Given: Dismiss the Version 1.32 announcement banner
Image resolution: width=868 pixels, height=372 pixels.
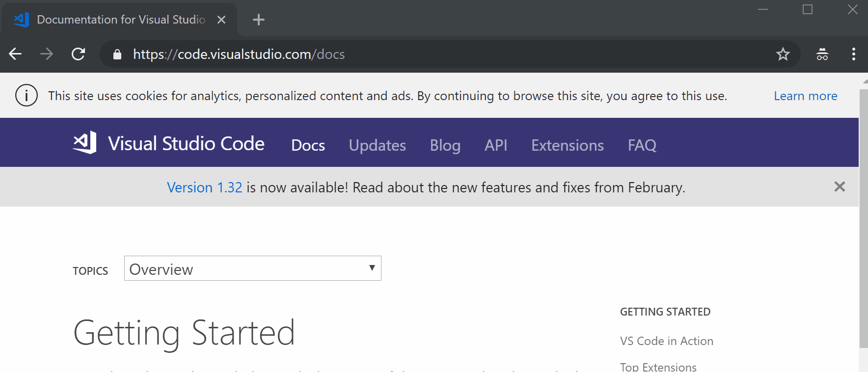Looking at the screenshot, I should [840, 186].
